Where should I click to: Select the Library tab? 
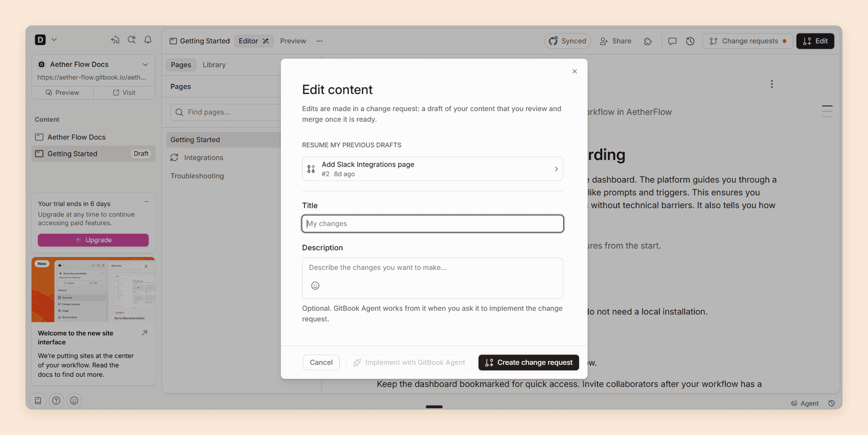pyautogui.click(x=214, y=65)
